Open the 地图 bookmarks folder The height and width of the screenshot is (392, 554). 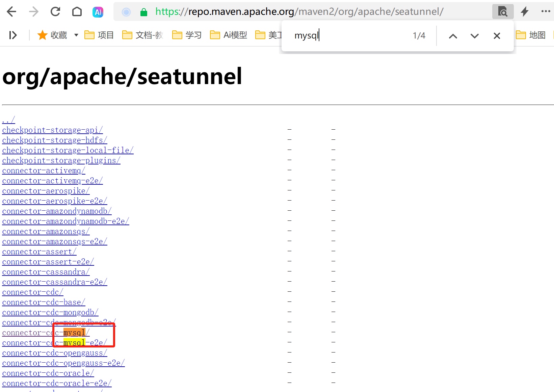[531, 35]
